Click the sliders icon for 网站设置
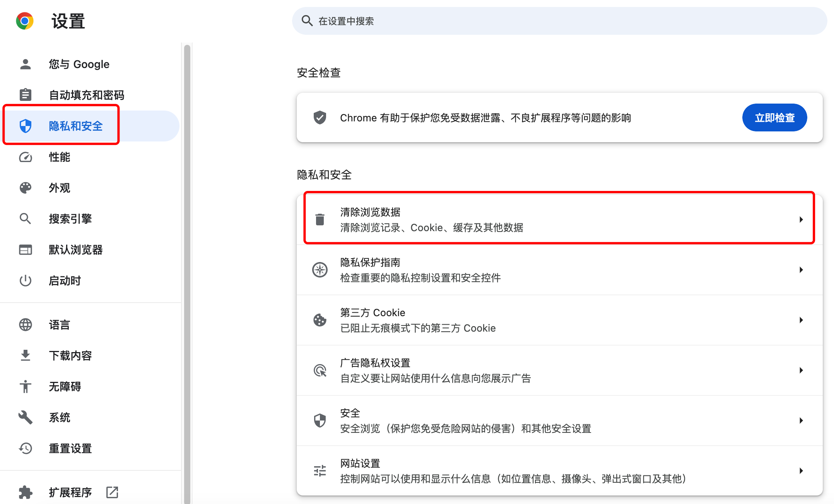The image size is (834, 504). [x=320, y=471]
